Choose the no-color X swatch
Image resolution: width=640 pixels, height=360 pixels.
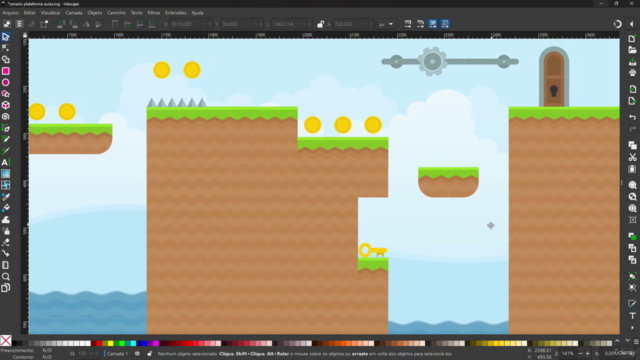tap(6, 340)
